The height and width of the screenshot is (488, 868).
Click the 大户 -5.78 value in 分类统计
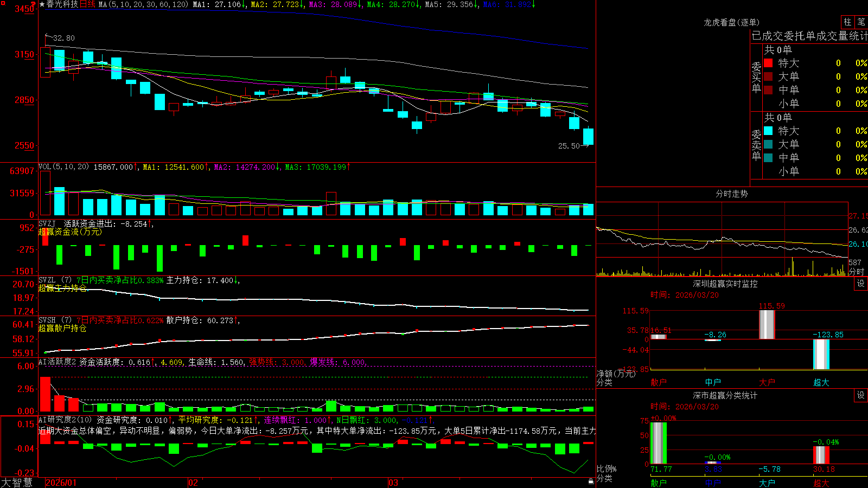point(769,469)
